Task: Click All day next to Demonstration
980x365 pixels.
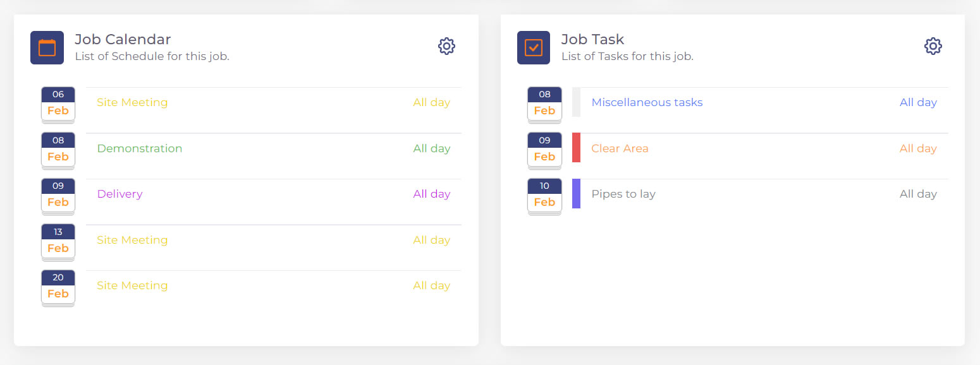Action: pos(432,148)
